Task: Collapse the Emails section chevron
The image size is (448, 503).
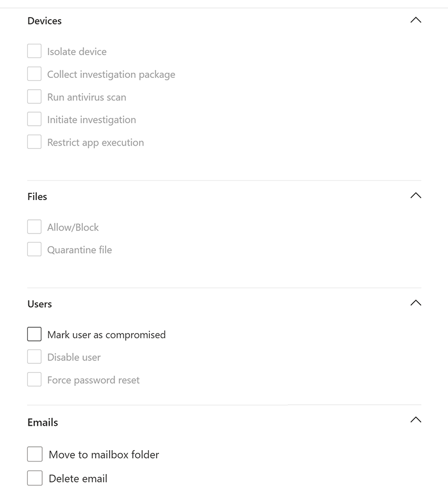Action: coord(416,421)
